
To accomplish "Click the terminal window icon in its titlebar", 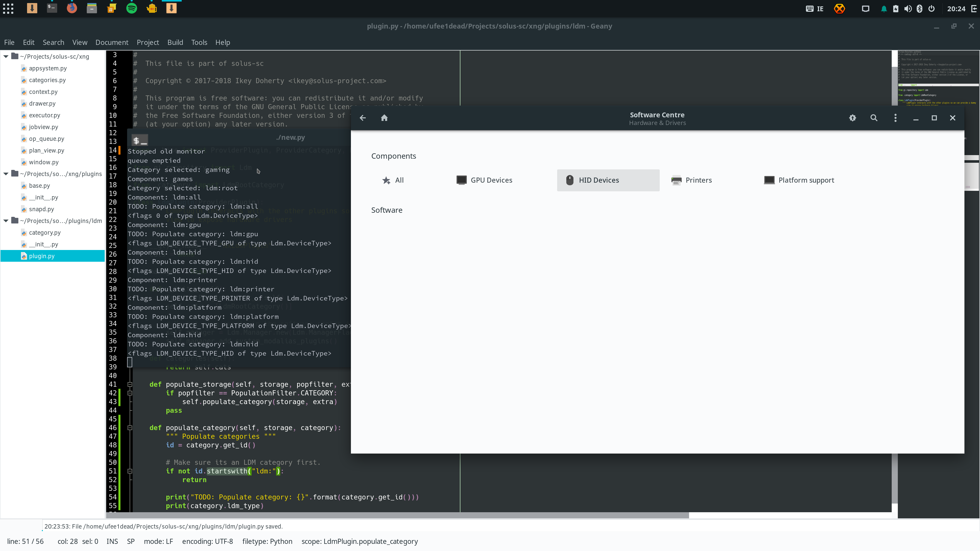I will [140, 140].
